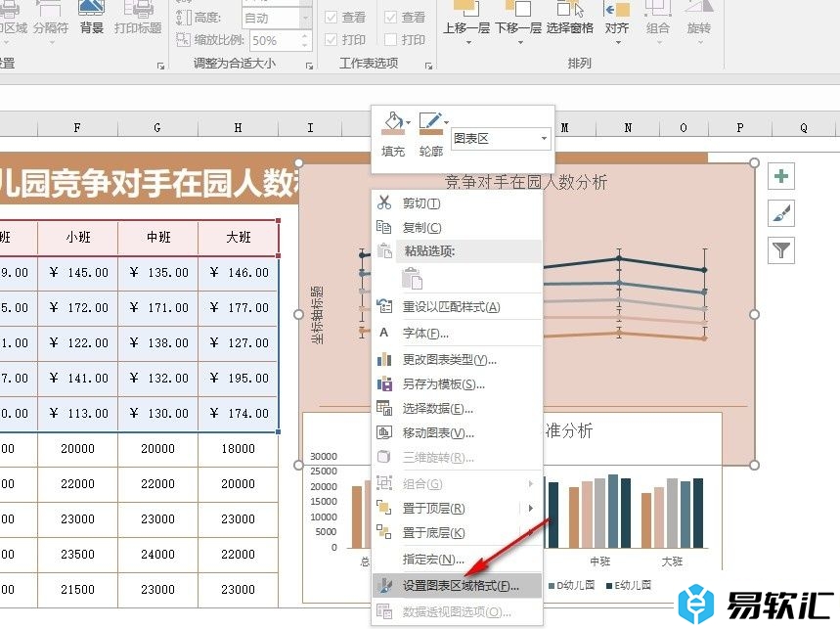Screen dimensions: 840x629
Task: Toggle headings View (查看) checkbox
Action: click(x=391, y=18)
